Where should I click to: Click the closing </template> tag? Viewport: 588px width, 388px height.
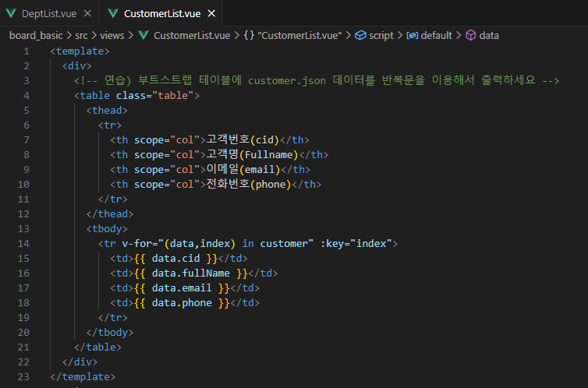83,377
